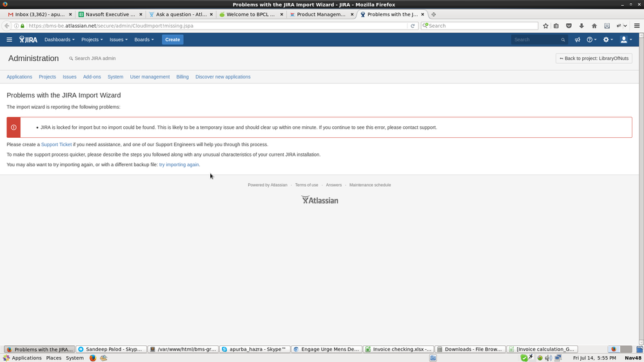Open the feedback megaphone icon
Screen dimensions: 644x362
tap(578, 40)
